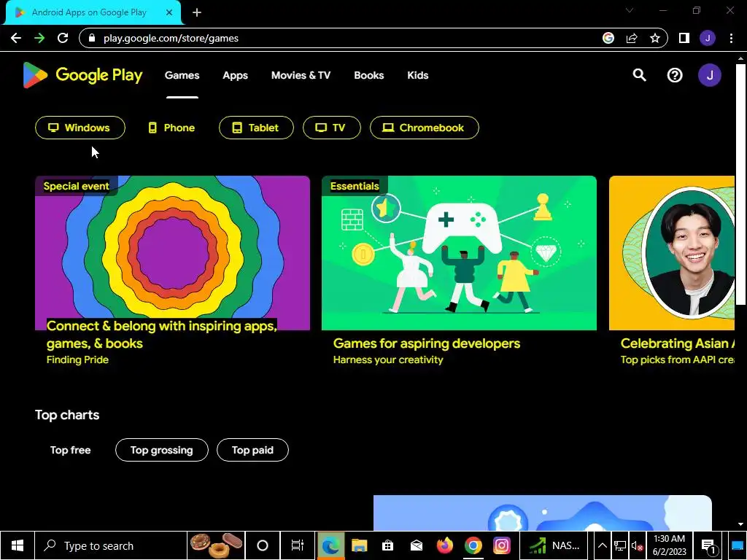Open Cortana circle icon

pyautogui.click(x=262, y=545)
